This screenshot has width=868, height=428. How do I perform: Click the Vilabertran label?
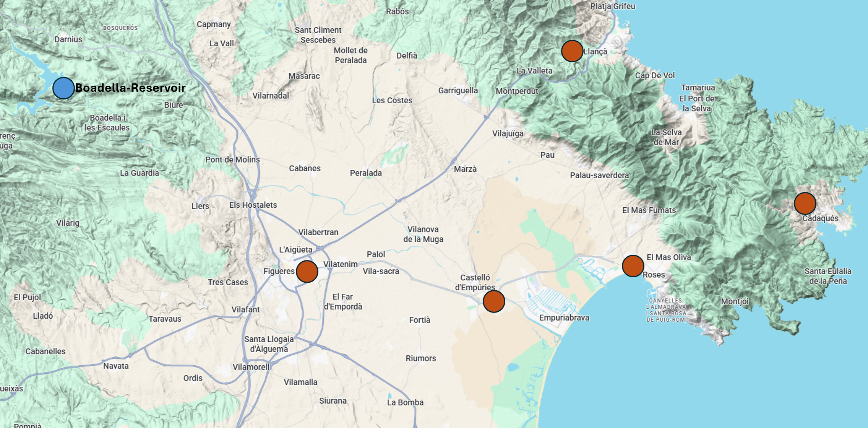pos(318,232)
